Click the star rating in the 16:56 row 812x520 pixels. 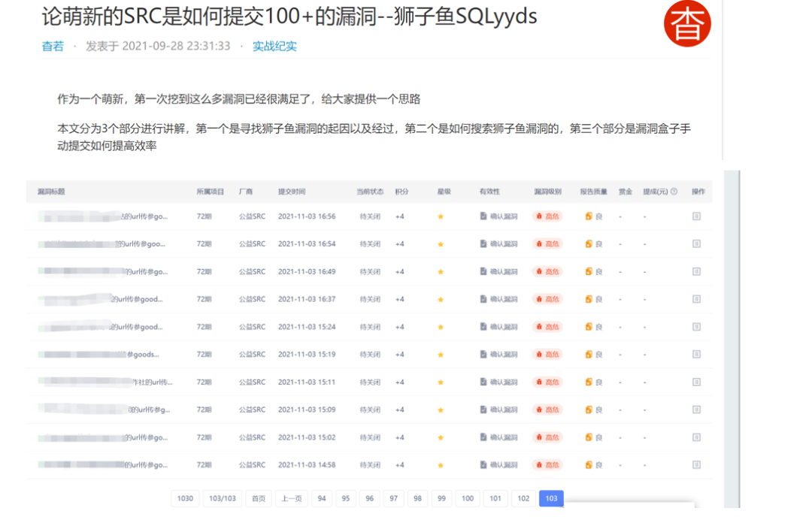pyautogui.click(x=441, y=217)
